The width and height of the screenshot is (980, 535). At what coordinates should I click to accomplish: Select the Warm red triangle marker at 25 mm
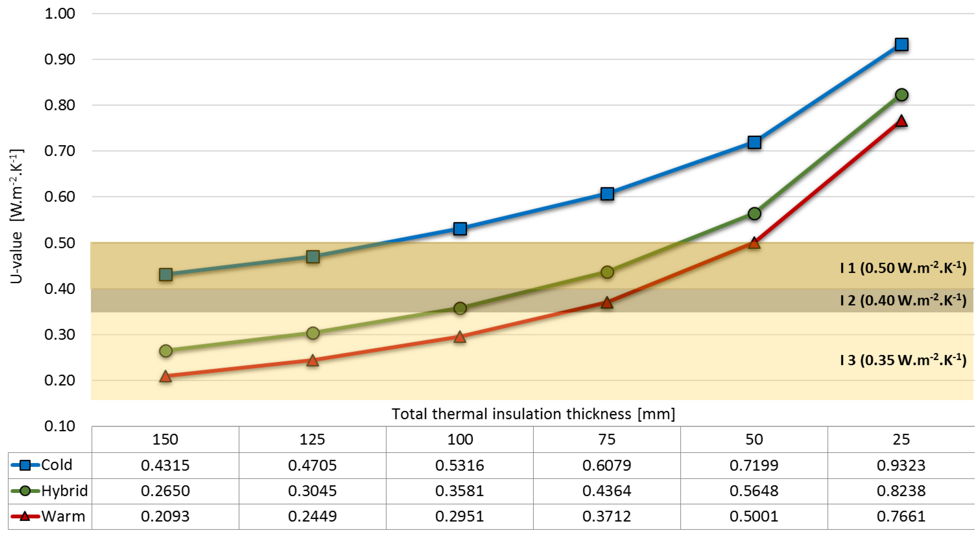[901, 121]
